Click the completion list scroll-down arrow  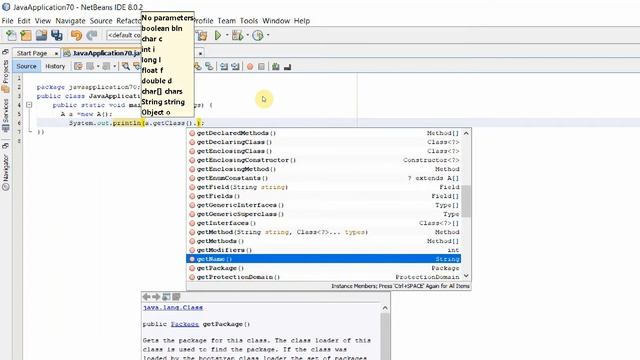tap(466, 276)
